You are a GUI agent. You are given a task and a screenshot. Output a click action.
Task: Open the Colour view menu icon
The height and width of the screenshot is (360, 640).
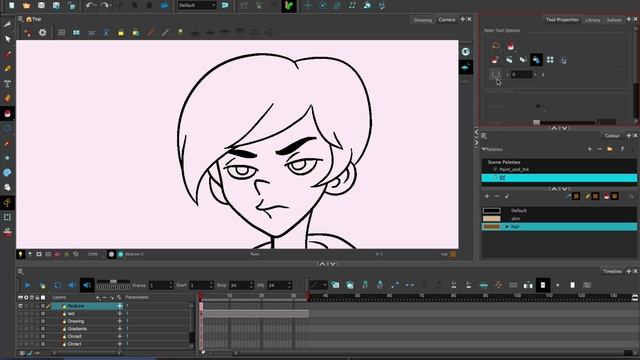pos(484,136)
